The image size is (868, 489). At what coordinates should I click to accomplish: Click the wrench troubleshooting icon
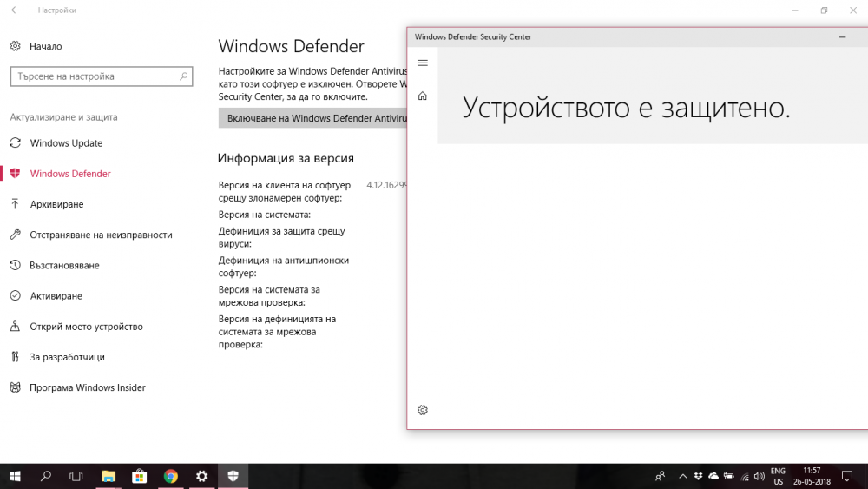click(x=16, y=235)
